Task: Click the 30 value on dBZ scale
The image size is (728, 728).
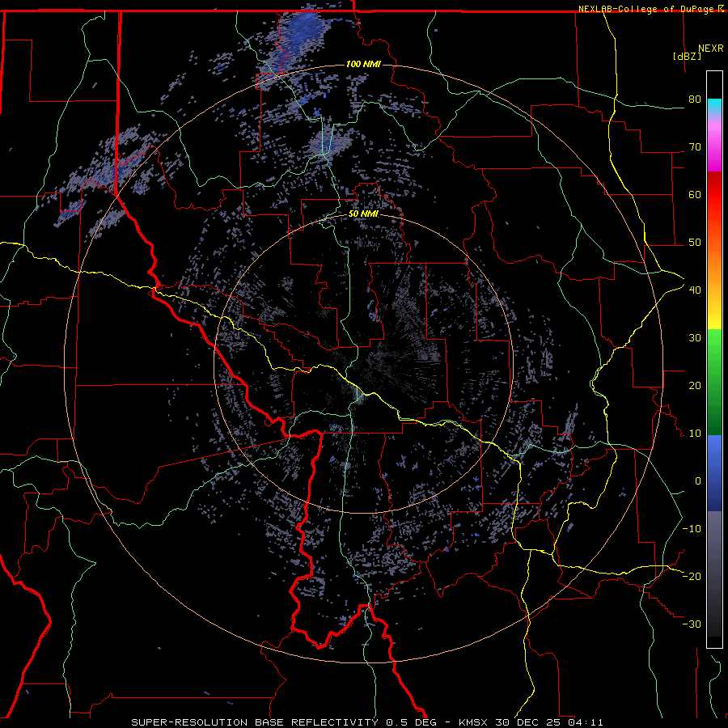Action: pyautogui.click(x=695, y=337)
